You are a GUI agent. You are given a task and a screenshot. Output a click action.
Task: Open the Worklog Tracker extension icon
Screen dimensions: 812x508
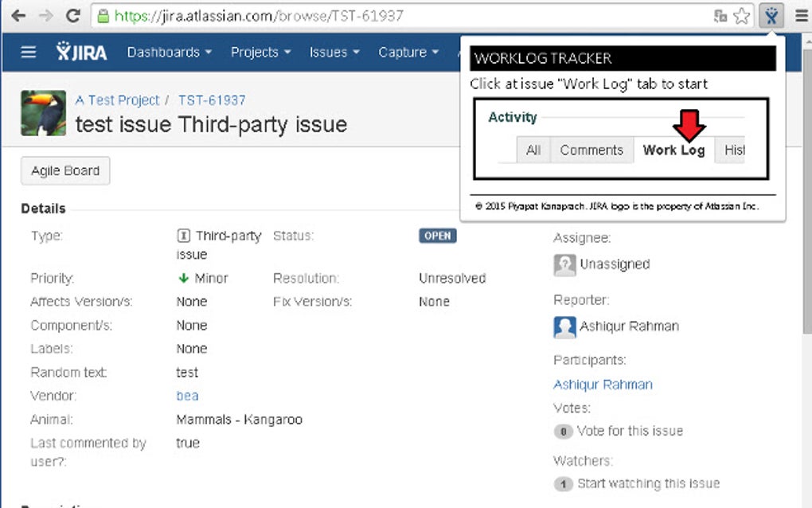click(x=771, y=16)
